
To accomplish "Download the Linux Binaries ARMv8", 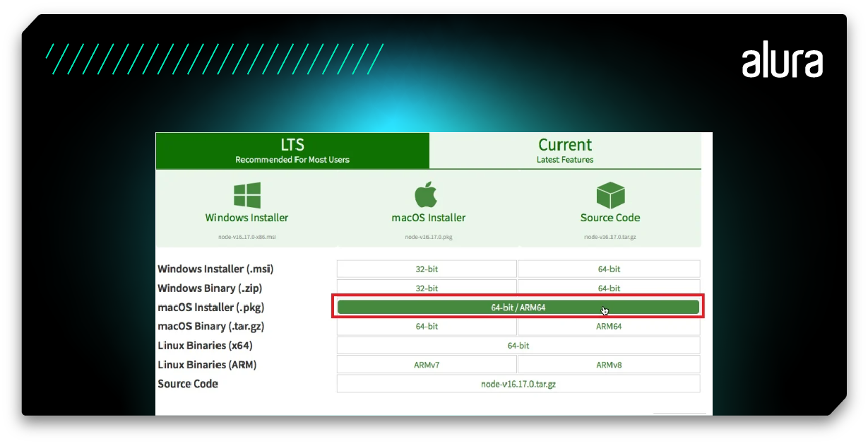I will point(609,365).
